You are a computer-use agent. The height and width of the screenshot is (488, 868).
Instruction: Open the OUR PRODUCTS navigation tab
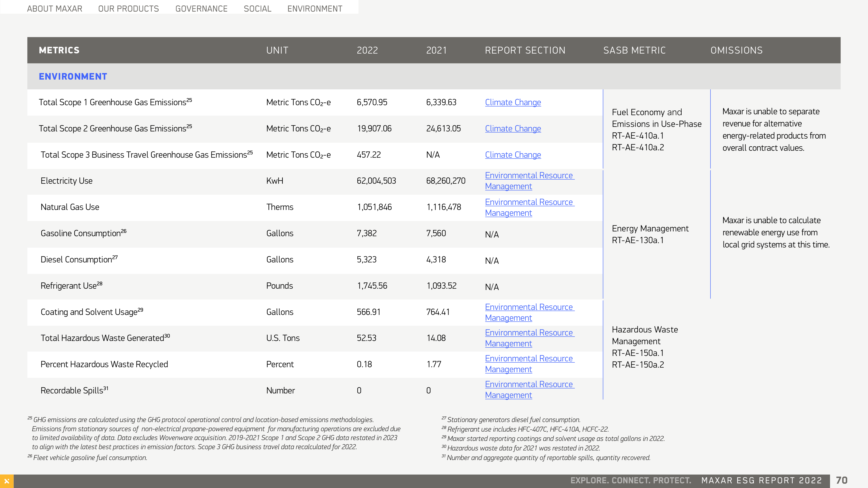pyautogui.click(x=128, y=9)
